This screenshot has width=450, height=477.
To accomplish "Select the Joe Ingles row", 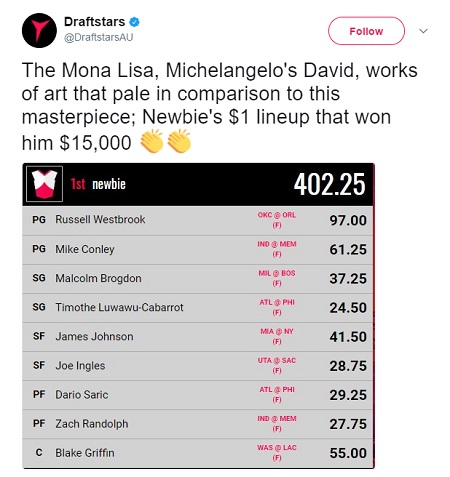I will [x=198, y=366].
